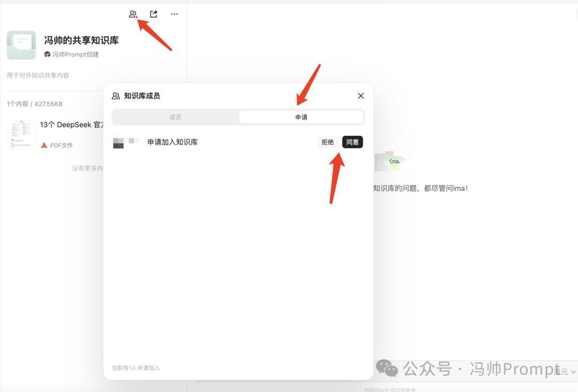578x392 pixels.
Task: Open the knowledge base members icon
Action: click(133, 14)
